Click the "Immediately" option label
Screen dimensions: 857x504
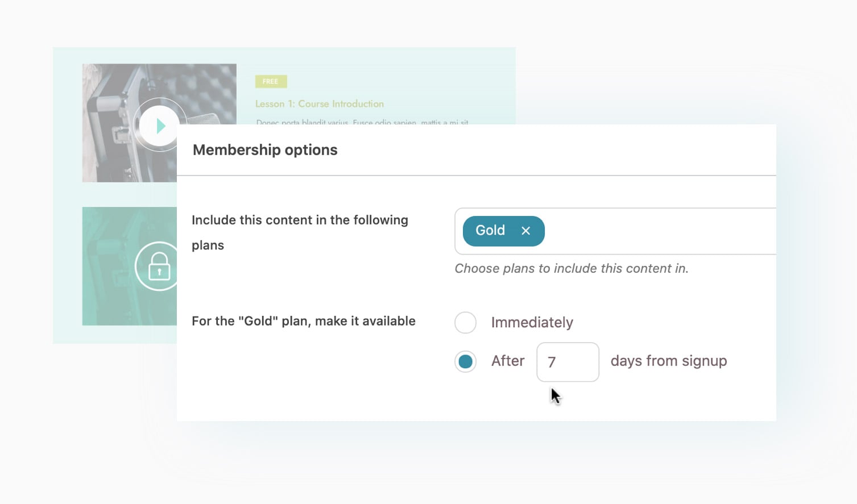pyautogui.click(x=532, y=323)
